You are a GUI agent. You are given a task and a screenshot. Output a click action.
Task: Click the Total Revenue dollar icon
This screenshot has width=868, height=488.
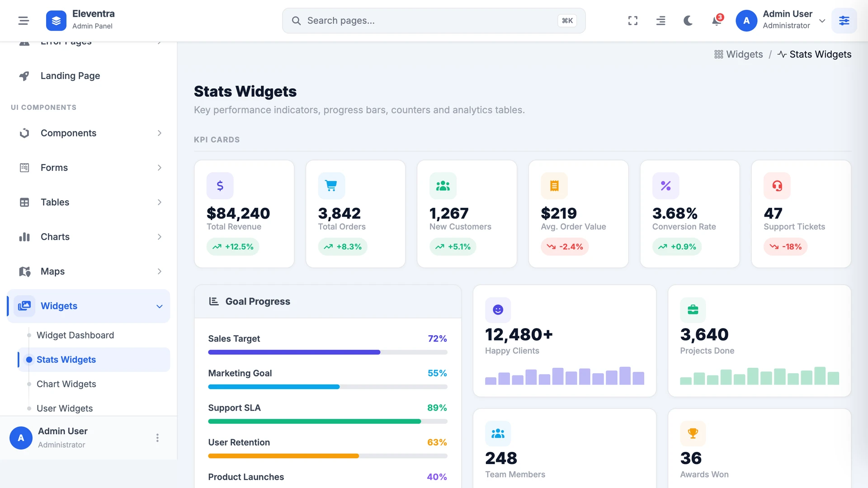pyautogui.click(x=220, y=186)
